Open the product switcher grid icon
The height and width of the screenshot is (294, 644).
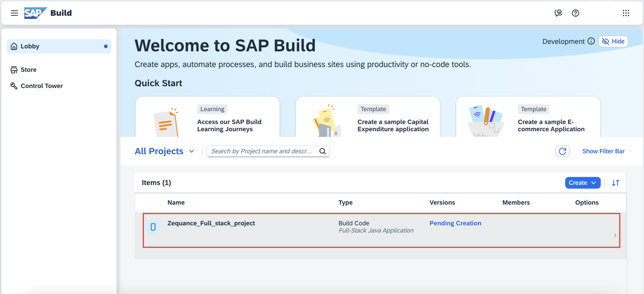(x=626, y=13)
